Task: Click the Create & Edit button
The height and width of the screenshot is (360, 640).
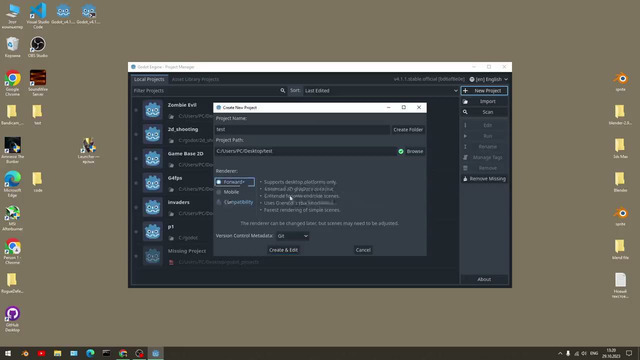Action: coord(283,250)
